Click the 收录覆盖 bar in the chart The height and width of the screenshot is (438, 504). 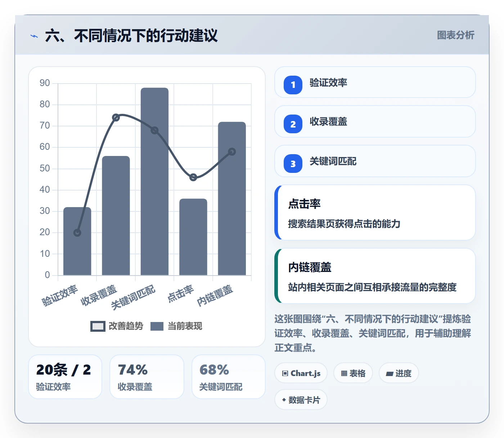click(116, 216)
